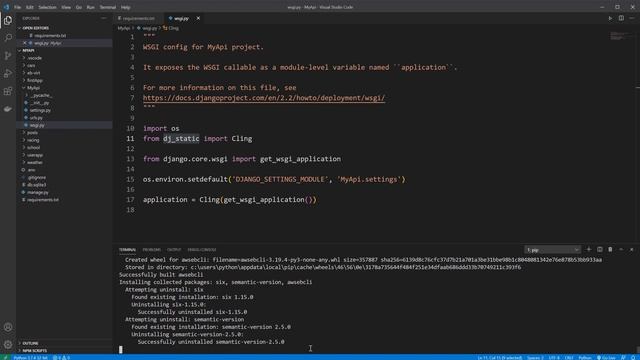Split the terminal panel
Image resolution: width=640 pixels, height=360 pixels.
point(600,249)
